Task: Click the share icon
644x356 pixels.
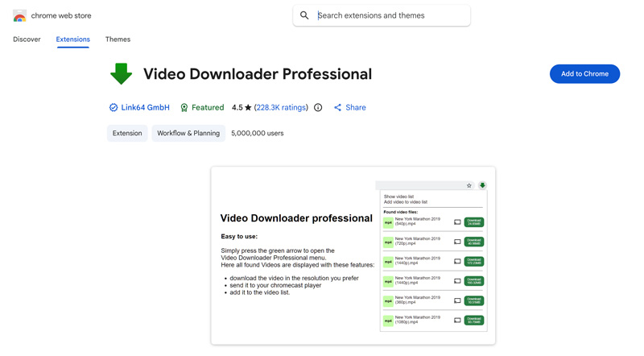Action: click(337, 108)
